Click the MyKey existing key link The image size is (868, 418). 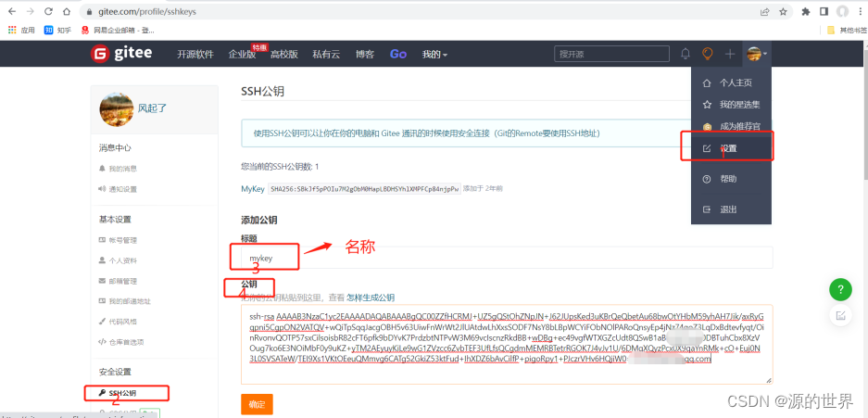coord(253,189)
